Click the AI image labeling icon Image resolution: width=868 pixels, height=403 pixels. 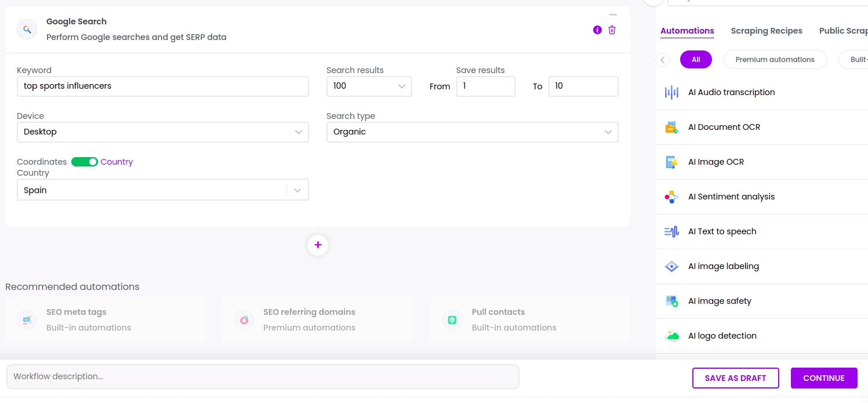tap(671, 266)
